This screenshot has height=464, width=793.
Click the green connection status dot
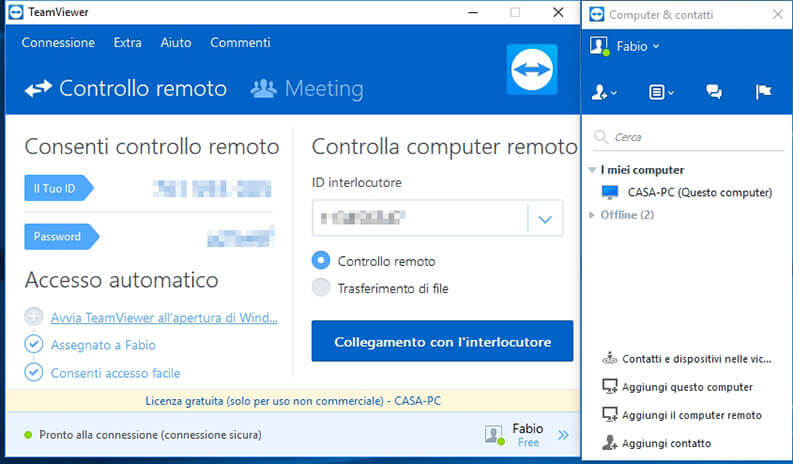(x=28, y=435)
